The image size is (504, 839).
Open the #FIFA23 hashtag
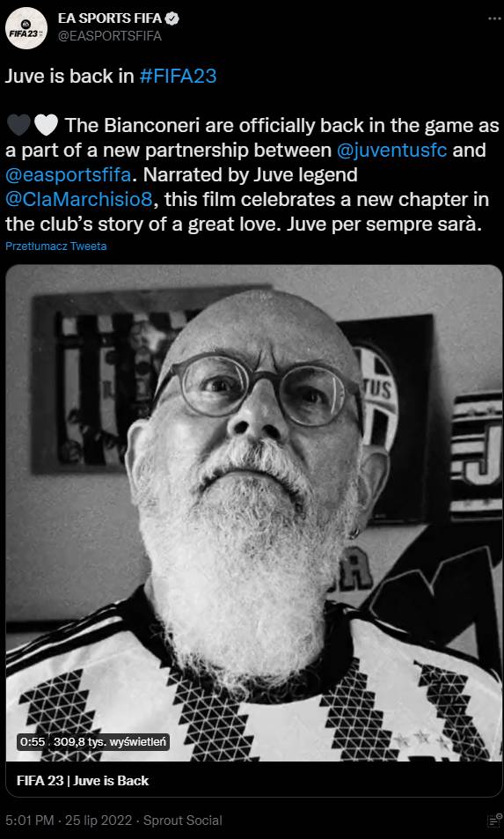178,76
